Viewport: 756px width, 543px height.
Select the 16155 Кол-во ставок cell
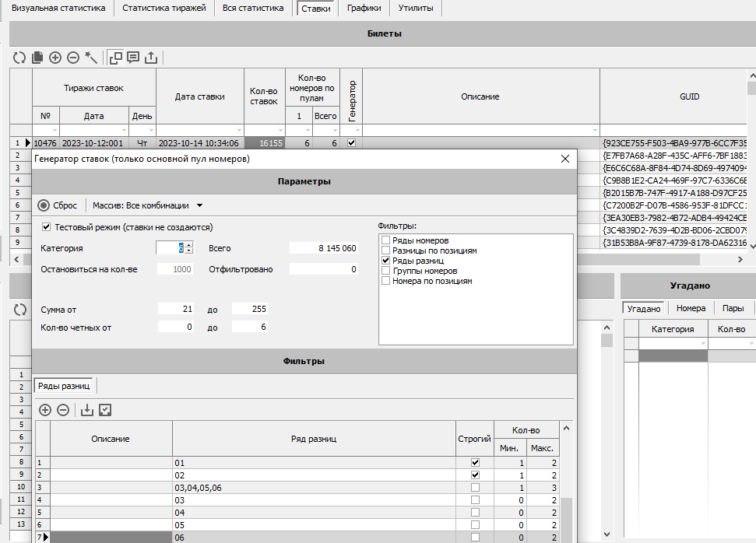pos(265,143)
